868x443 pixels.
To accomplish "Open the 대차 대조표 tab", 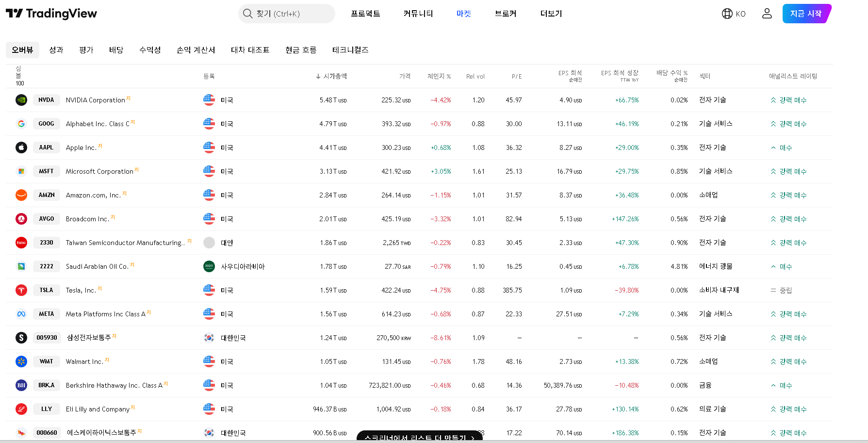I will coord(250,50).
